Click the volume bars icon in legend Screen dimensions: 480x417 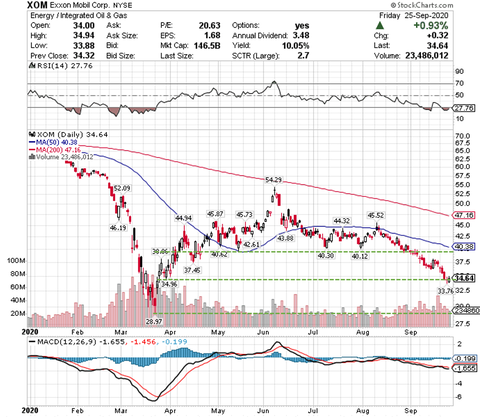click(x=32, y=157)
